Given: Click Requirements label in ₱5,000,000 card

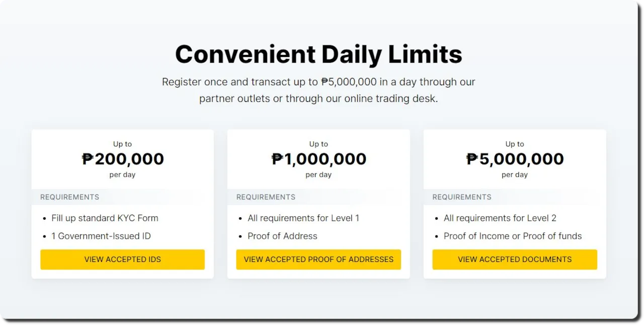Looking at the screenshot, I should [462, 197].
